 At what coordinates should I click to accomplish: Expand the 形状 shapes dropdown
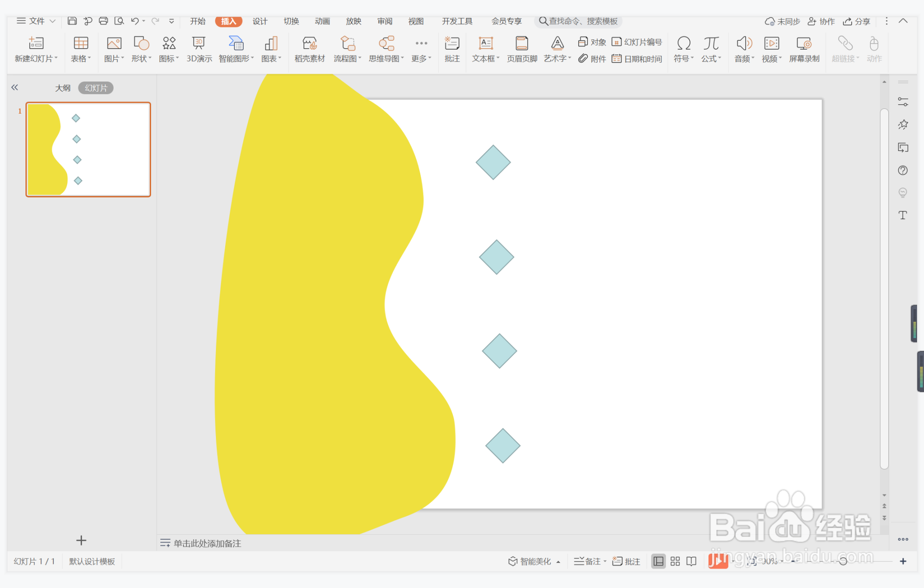pos(150,58)
